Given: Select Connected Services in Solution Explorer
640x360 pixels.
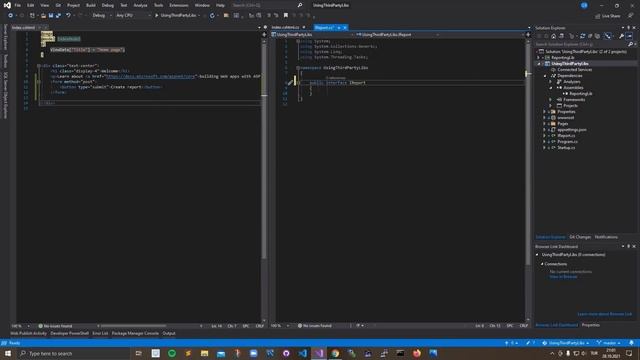Looking at the screenshot, I should click(575, 70).
